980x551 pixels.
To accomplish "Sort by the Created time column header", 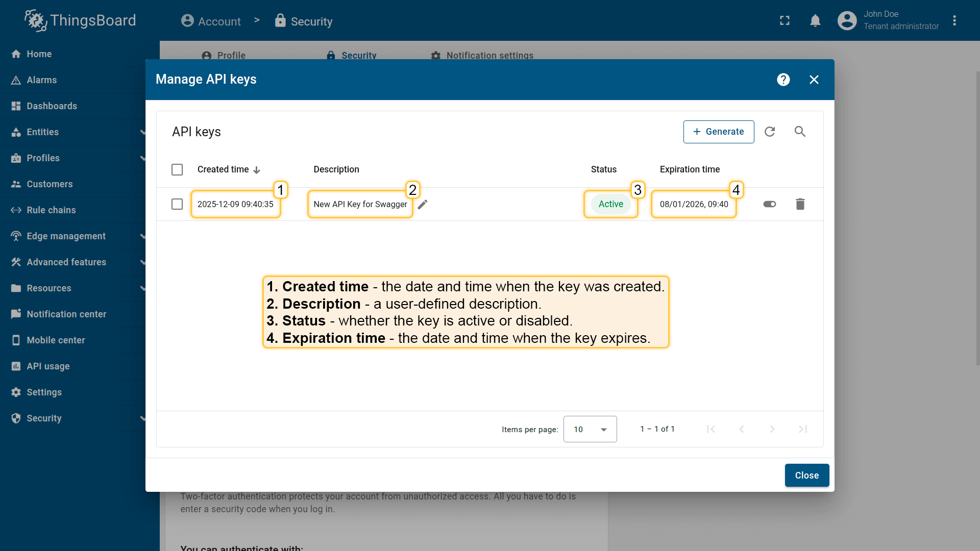I will pyautogui.click(x=224, y=169).
